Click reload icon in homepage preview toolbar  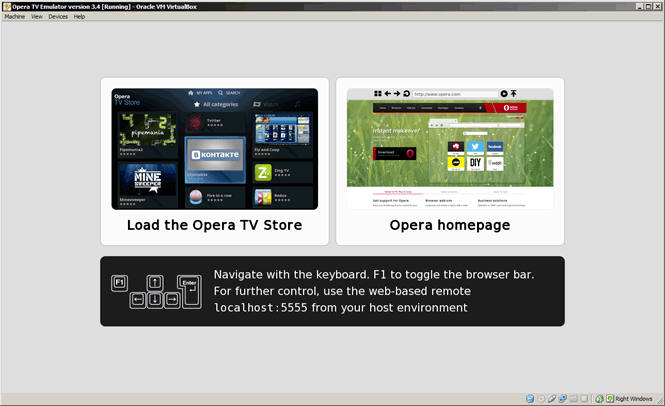[x=406, y=93]
